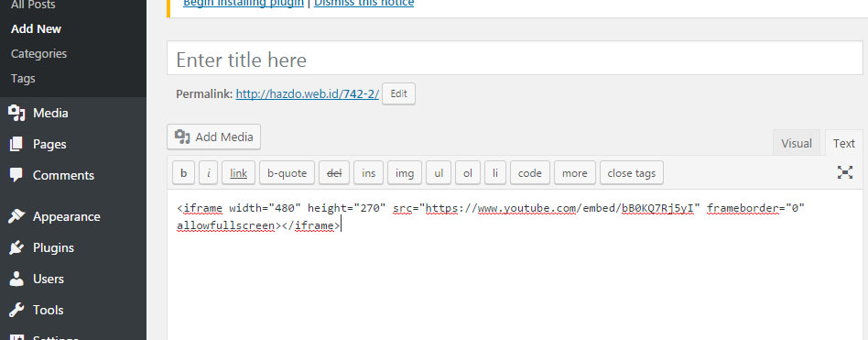Screen dimensions: 868x340
Task: Open Appearance paintbrush icon in sidebar
Action: pos(16,216)
